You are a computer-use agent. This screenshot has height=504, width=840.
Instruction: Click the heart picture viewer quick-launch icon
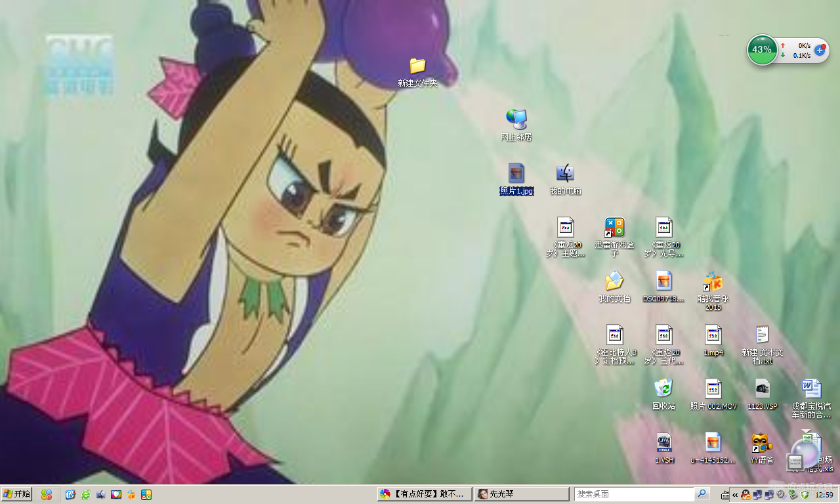(x=116, y=495)
